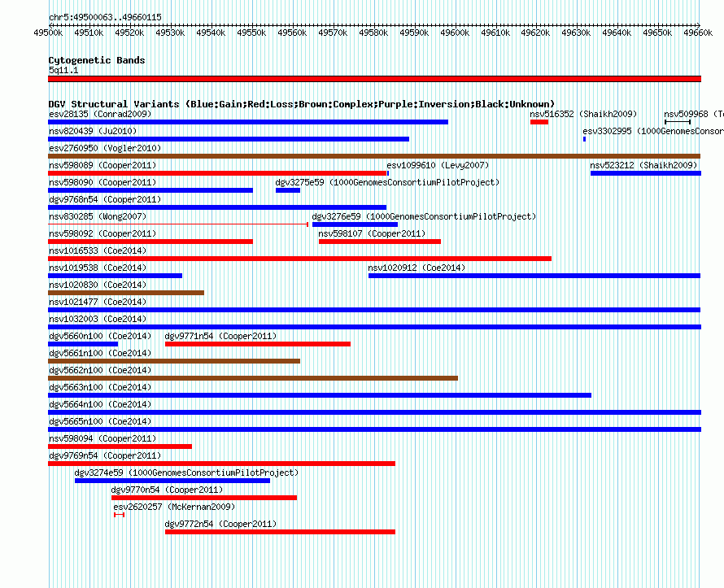Image resolution: width=724 pixels, height=588 pixels.
Task: Click the 49650k ruler position
Action: (x=657, y=33)
